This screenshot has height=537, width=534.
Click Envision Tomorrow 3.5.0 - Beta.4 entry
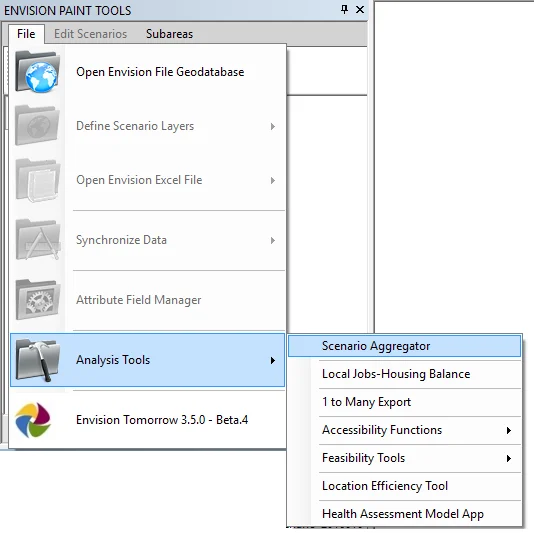tap(147, 420)
